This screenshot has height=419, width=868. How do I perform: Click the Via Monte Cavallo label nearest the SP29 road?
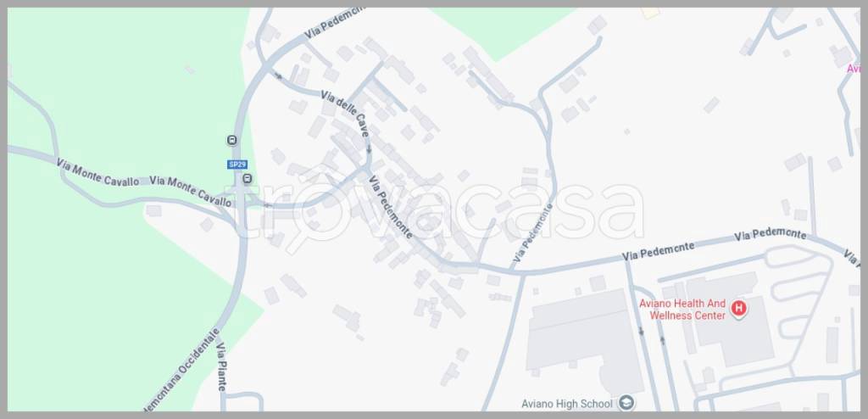click(x=191, y=191)
